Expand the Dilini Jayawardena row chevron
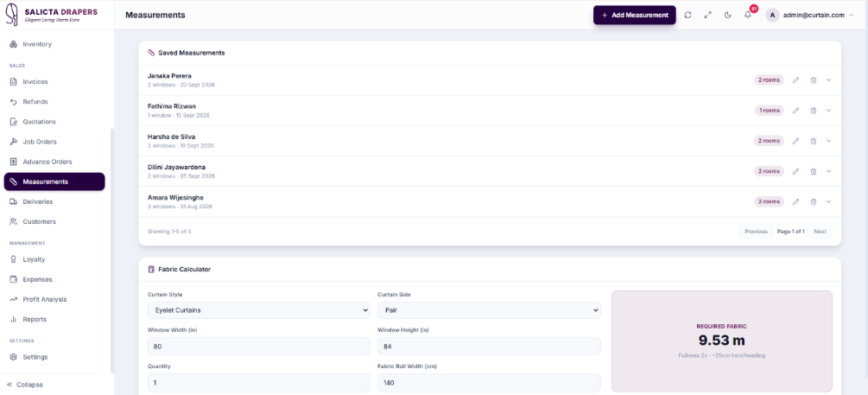Image resolution: width=868 pixels, height=395 pixels. pyautogui.click(x=828, y=171)
